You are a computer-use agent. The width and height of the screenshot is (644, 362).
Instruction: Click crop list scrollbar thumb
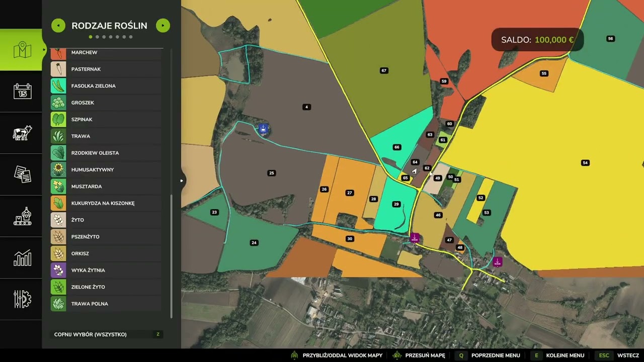tap(171, 256)
